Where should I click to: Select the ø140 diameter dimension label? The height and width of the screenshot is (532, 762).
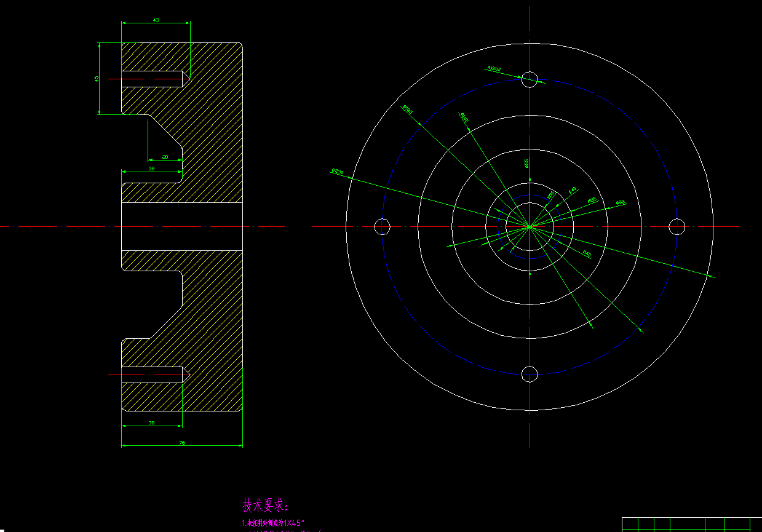[465, 117]
